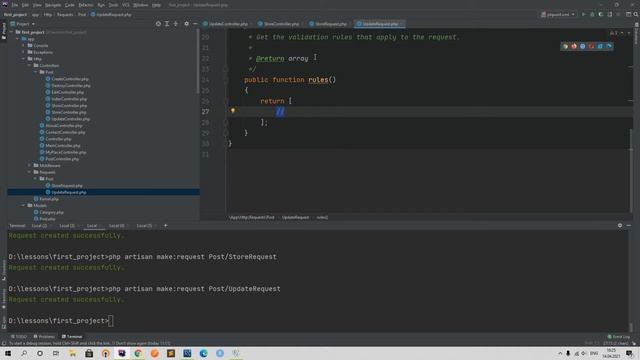This screenshot has height=360, width=640.
Task: Open the Navigate menu
Action: (x=53, y=5)
